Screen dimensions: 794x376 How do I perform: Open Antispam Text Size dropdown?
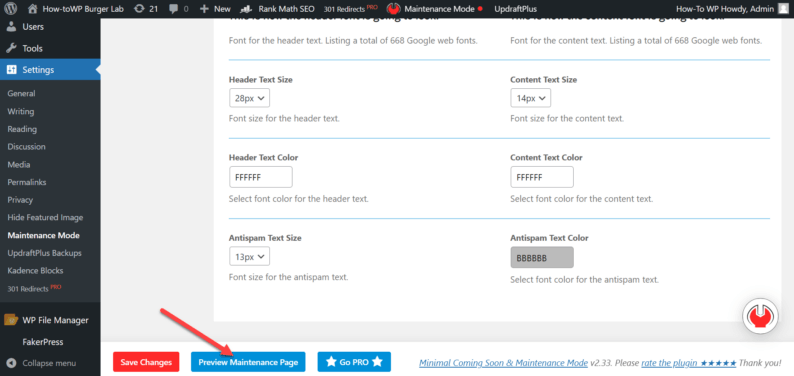(x=249, y=257)
